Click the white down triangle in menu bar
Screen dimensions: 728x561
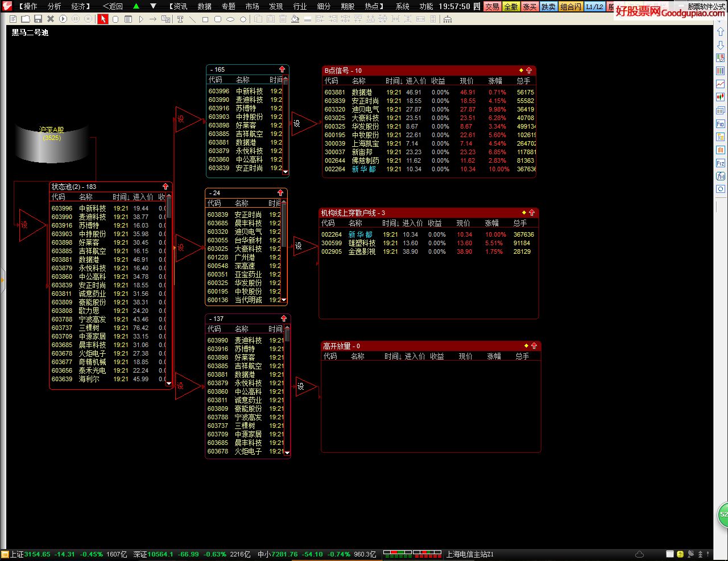[153, 6]
